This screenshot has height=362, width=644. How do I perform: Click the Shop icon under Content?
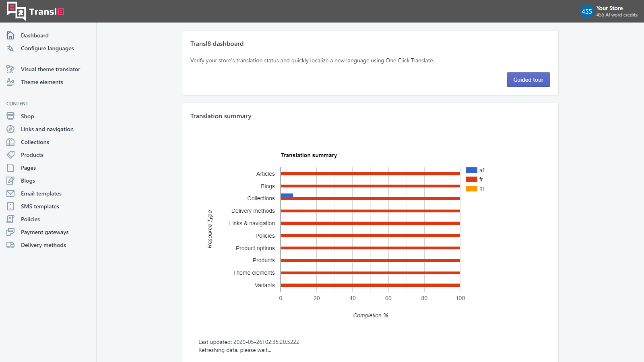pos(10,116)
